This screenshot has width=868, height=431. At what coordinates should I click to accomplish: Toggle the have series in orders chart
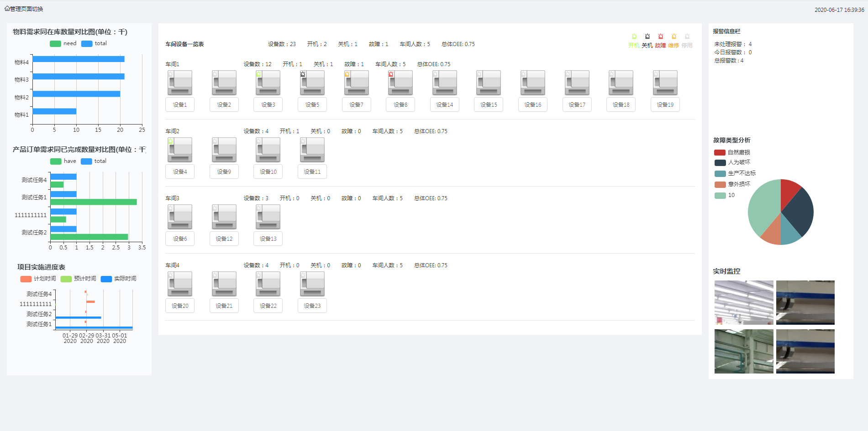pyautogui.click(x=56, y=161)
